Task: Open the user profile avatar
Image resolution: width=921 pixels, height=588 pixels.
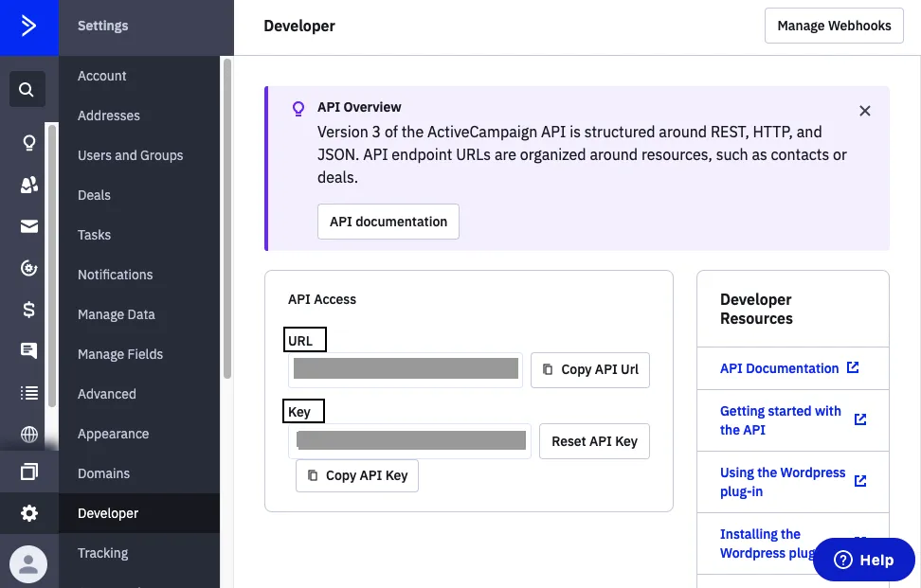Action: tap(28, 564)
